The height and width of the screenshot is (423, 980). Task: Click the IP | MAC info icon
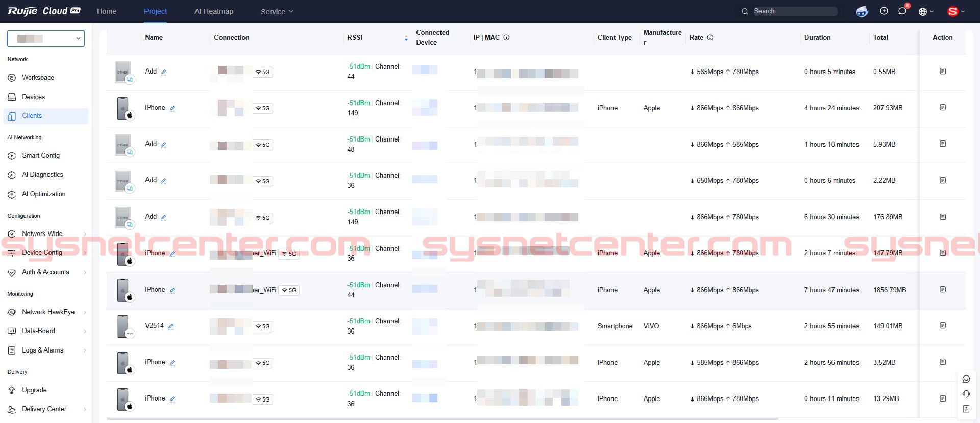tap(506, 38)
